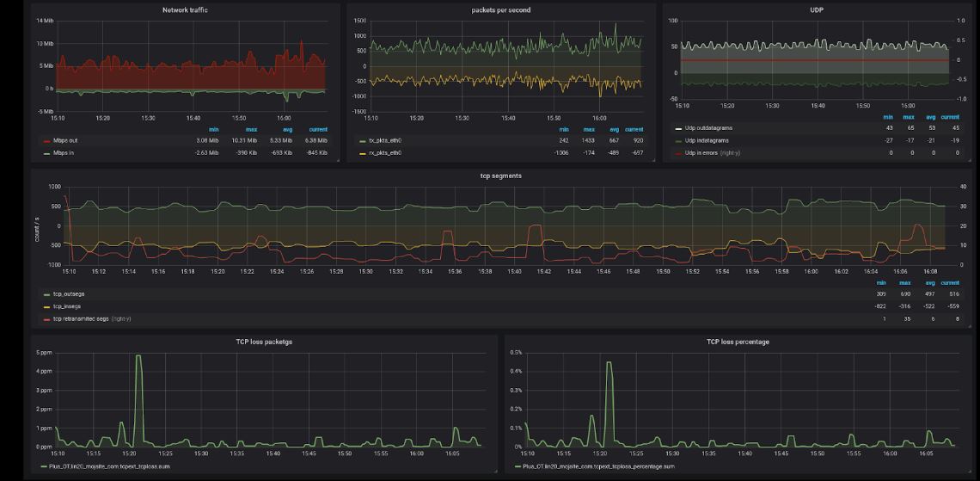Image resolution: width=980 pixels, height=481 pixels.
Task: Sort tcp segments legend by avg column
Action: coord(929,282)
